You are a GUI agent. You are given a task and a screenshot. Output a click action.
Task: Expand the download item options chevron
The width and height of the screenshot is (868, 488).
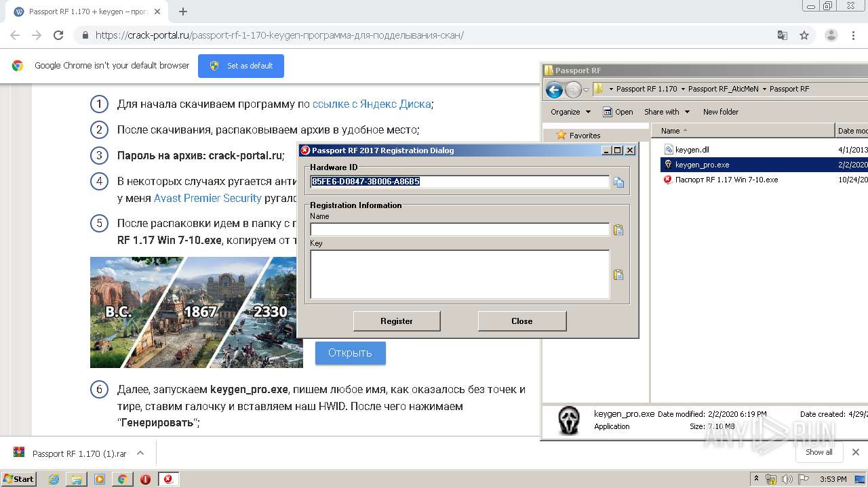click(x=140, y=453)
